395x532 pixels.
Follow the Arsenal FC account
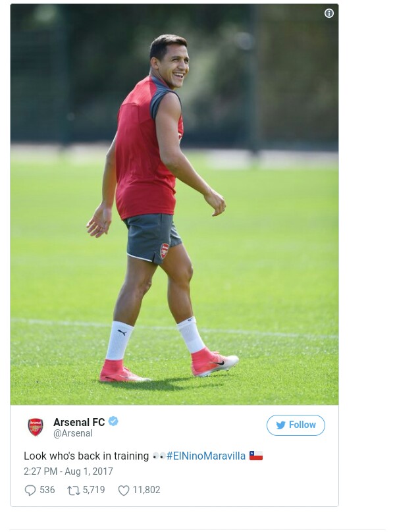(x=296, y=425)
